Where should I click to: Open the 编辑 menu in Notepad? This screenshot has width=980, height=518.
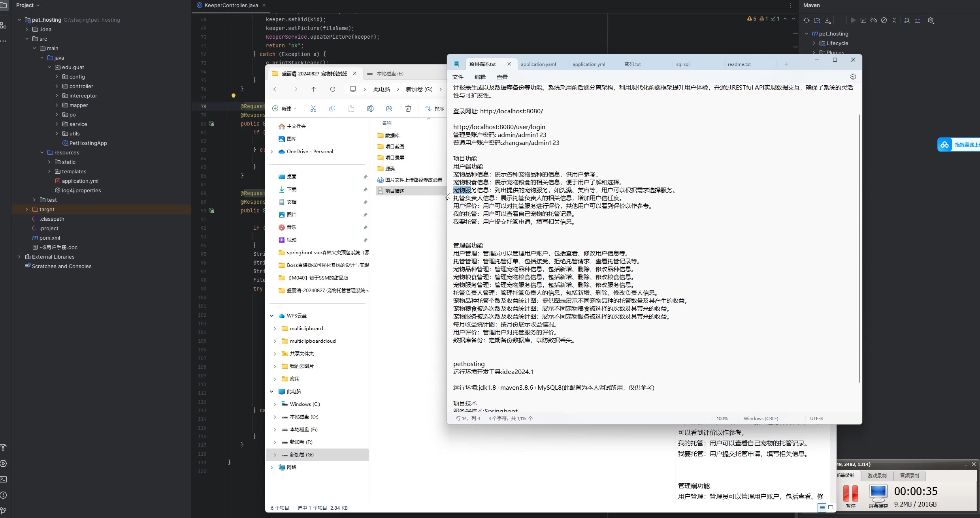tap(480, 77)
